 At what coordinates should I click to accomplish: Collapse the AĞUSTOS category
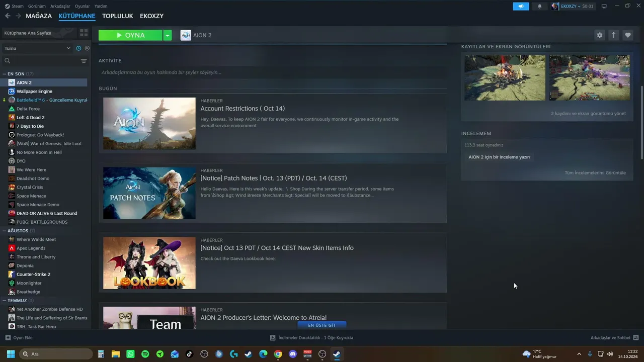pos(5,231)
